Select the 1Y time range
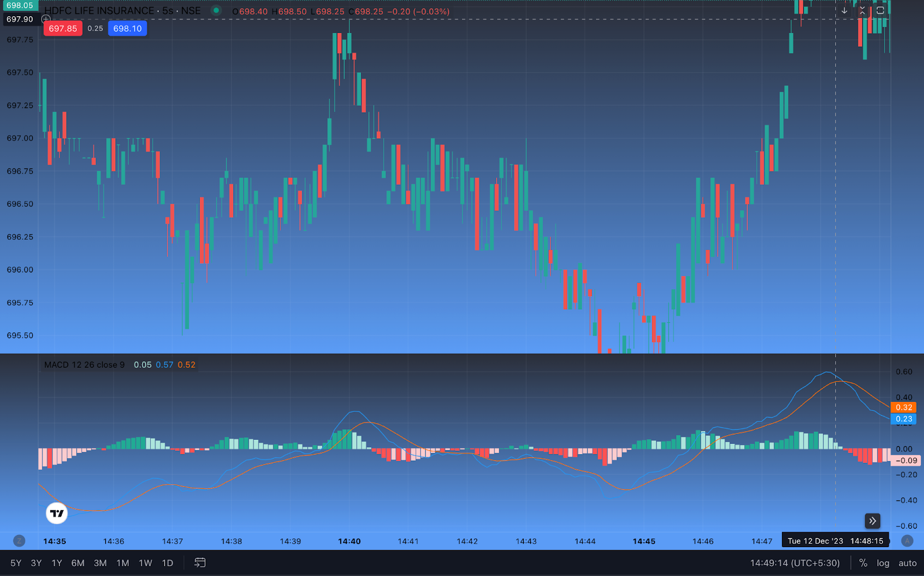Viewport: 924px width, 576px height. tap(57, 563)
